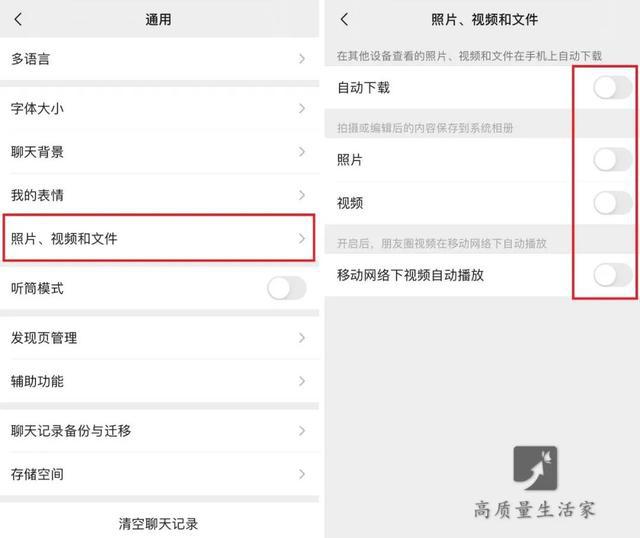Image resolution: width=640 pixels, height=538 pixels.
Task: Open the 辅助功能 menu entry
Action: 159,381
